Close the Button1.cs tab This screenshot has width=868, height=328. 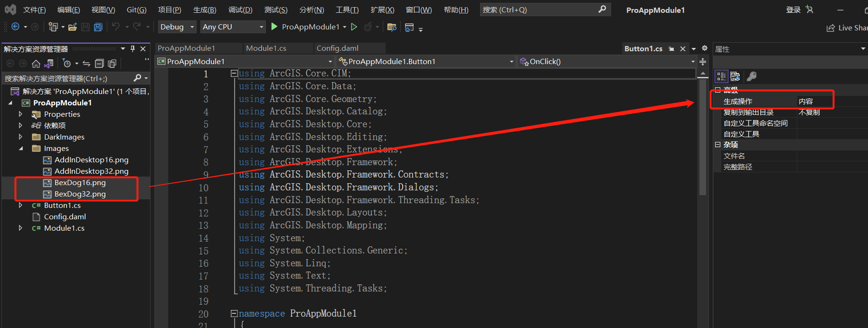[683, 49]
